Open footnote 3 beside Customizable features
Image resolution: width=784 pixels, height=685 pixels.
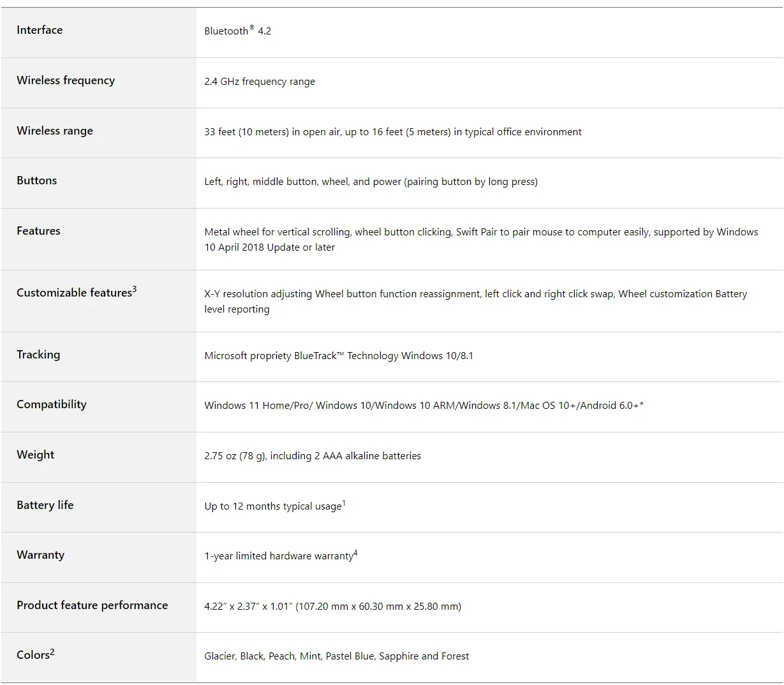[x=135, y=290]
